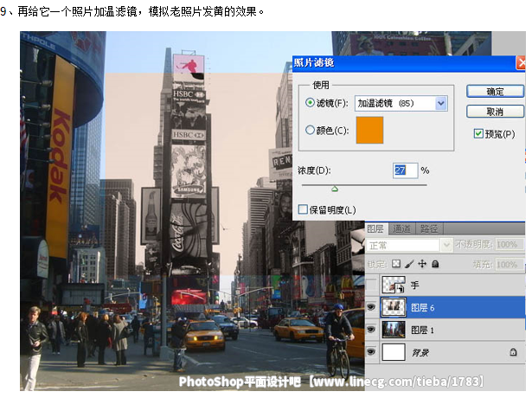Click the 图层 1 layer name
The height and width of the screenshot is (398, 532).
pyautogui.click(x=422, y=331)
